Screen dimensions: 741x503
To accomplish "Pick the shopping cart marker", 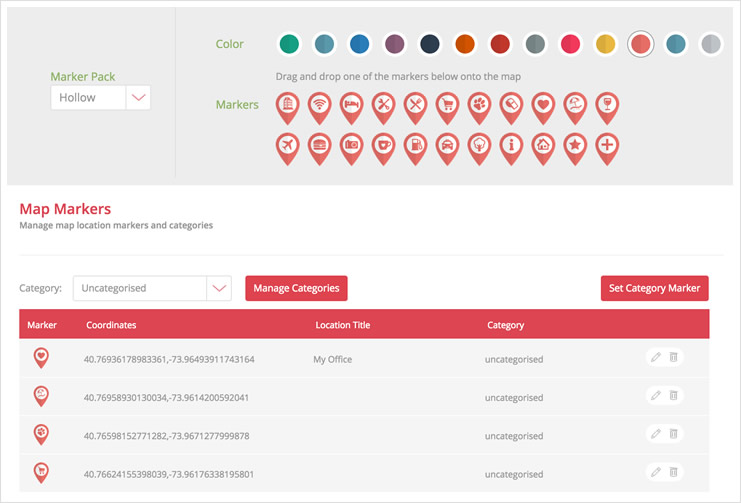I will click(447, 104).
